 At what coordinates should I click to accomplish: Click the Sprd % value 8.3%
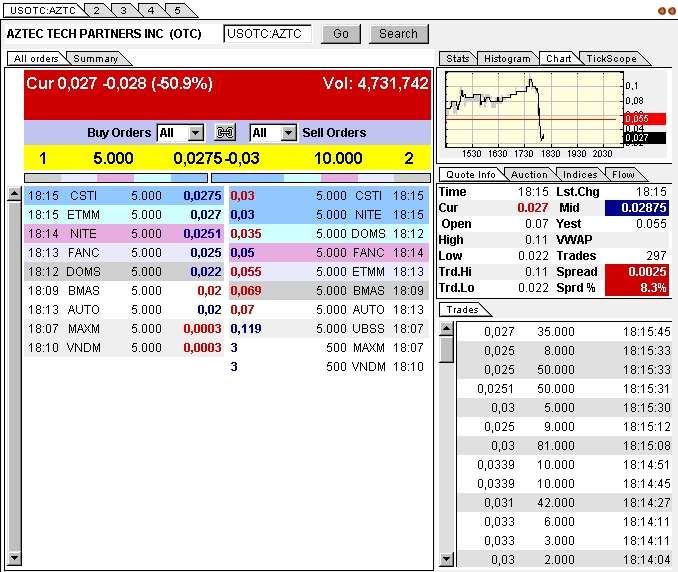(x=636, y=288)
